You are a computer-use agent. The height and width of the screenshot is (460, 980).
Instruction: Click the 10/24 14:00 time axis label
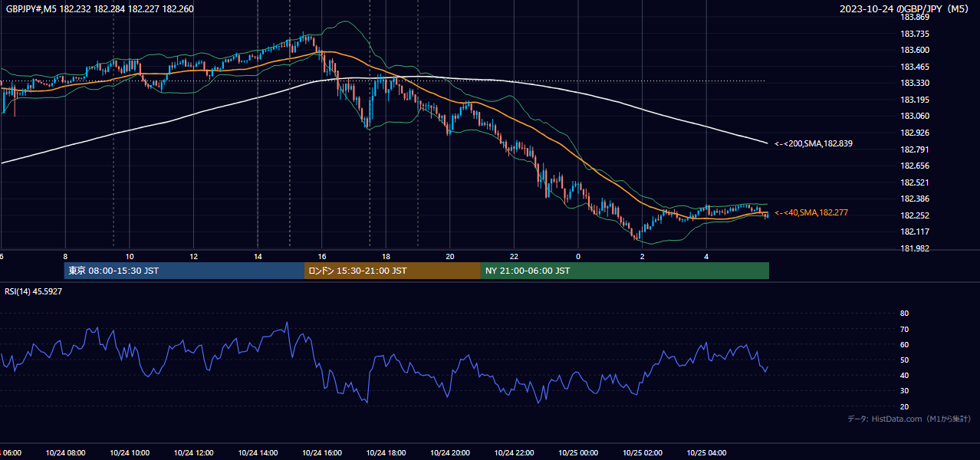[258, 453]
